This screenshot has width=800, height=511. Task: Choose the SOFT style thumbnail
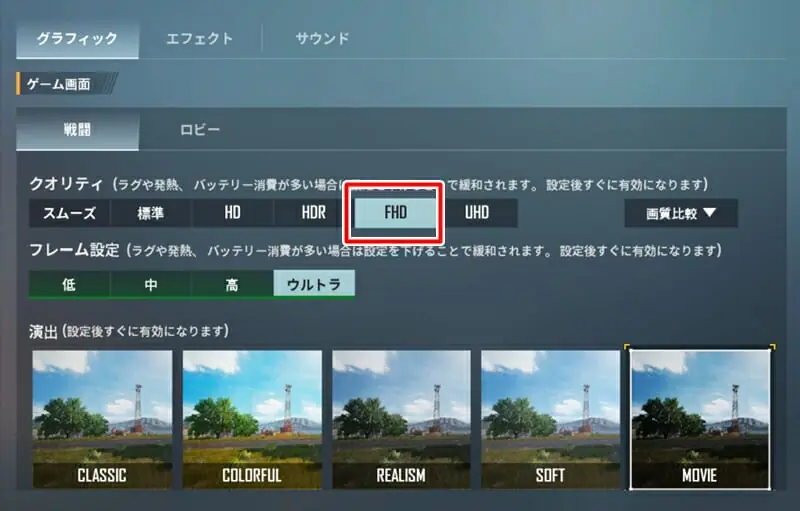(x=551, y=419)
